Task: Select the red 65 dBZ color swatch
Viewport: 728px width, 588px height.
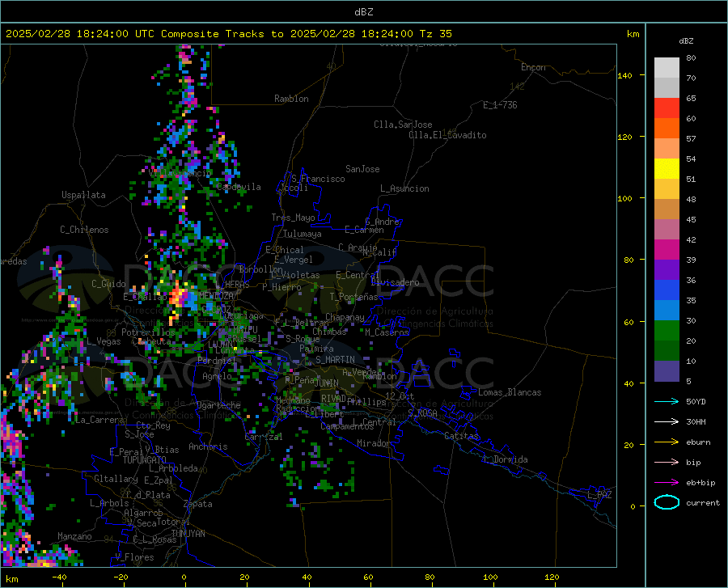Action: [x=667, y=108]
